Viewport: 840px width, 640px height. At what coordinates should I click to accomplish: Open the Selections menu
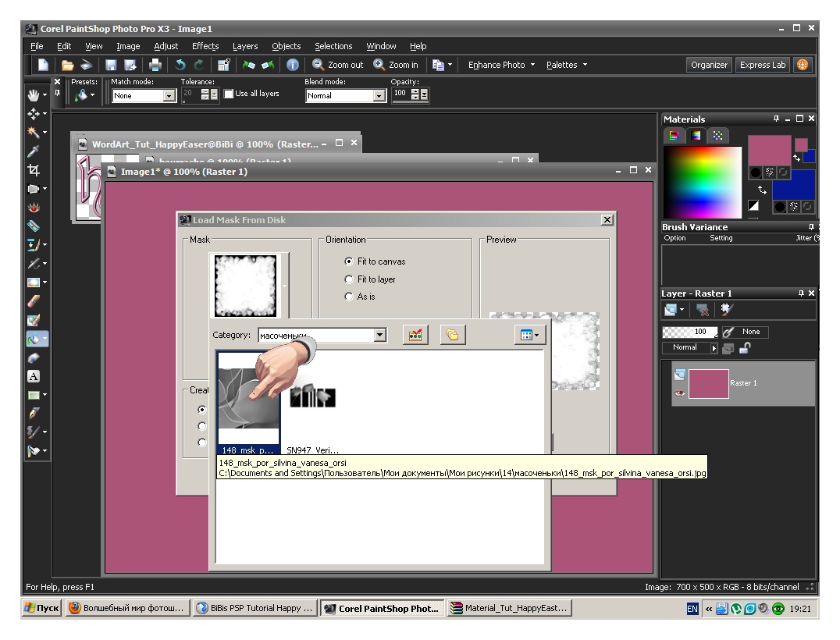[333, 46]
